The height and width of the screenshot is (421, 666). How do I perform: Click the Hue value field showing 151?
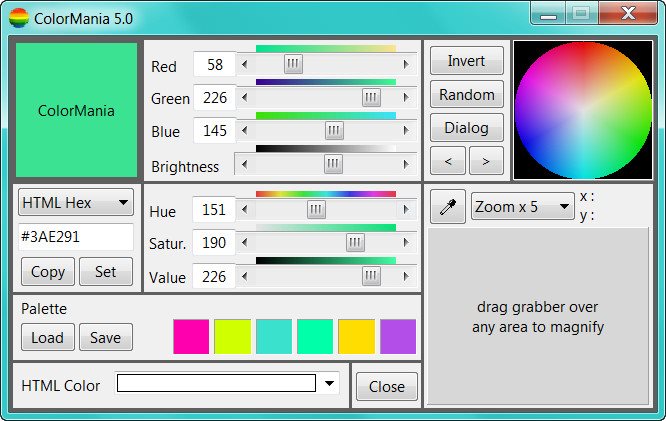coord(214,209)
